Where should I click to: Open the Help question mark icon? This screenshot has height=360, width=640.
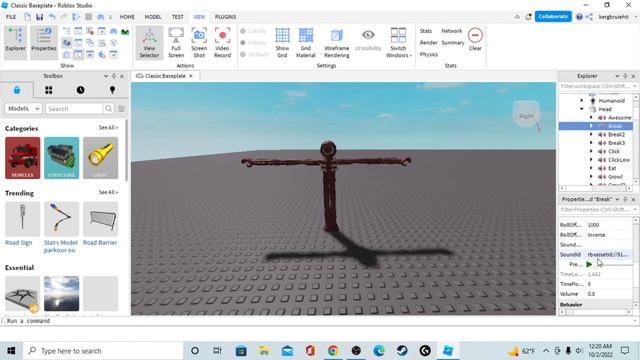(x=579, y=17)
